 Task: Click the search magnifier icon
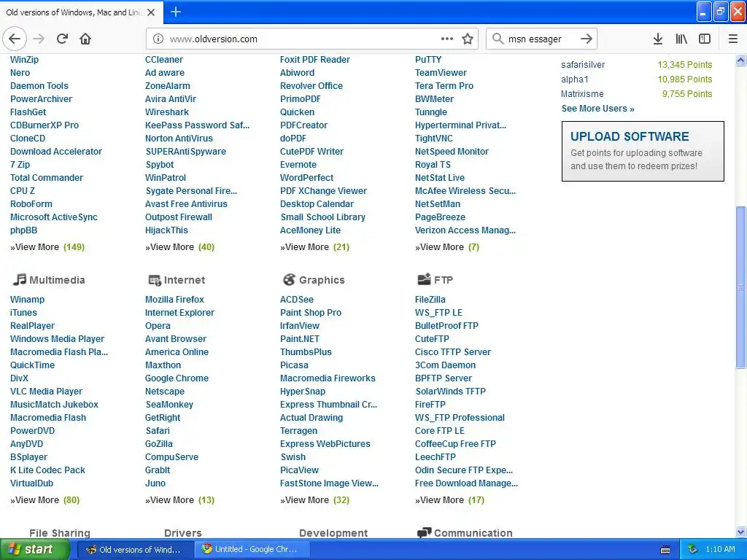(498, 39)
